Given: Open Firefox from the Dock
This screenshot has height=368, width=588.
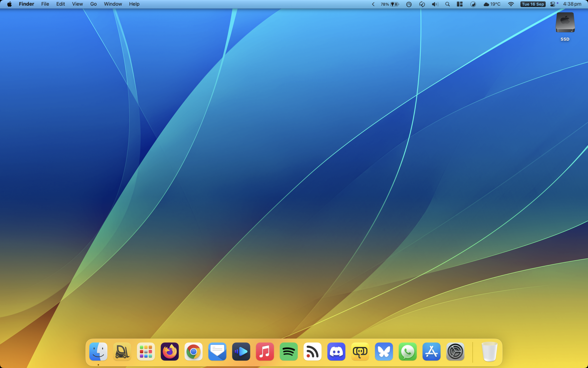Looking at the screenshot, I should pyautogui.click(x=170, y=352).
